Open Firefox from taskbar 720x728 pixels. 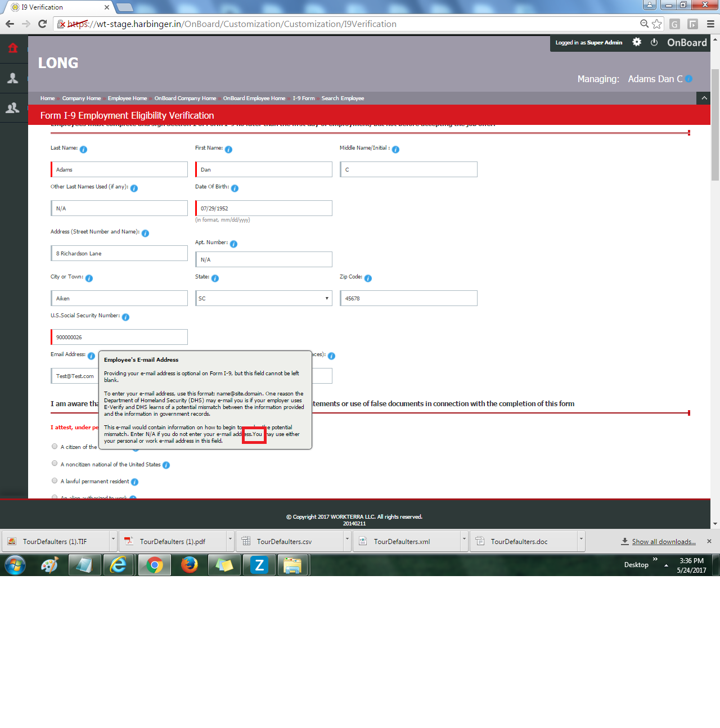(x=190, y=565)
